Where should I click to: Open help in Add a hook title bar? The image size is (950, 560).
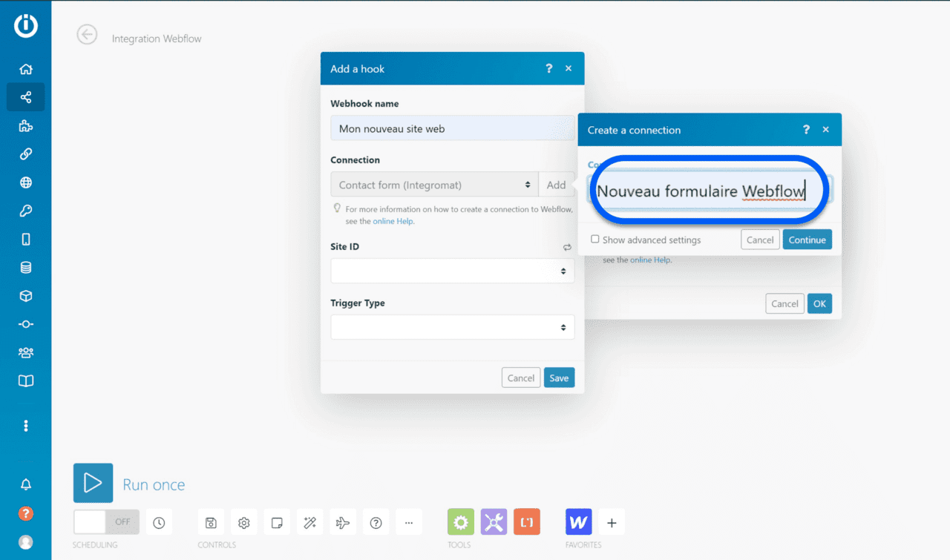pyautogui.click(x=549, y=68)
